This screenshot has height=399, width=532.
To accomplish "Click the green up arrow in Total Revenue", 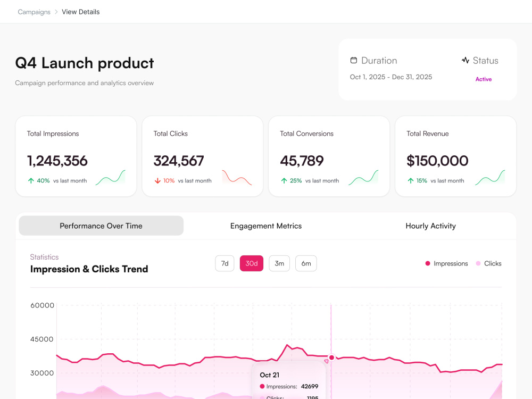I will pos(411,180).
